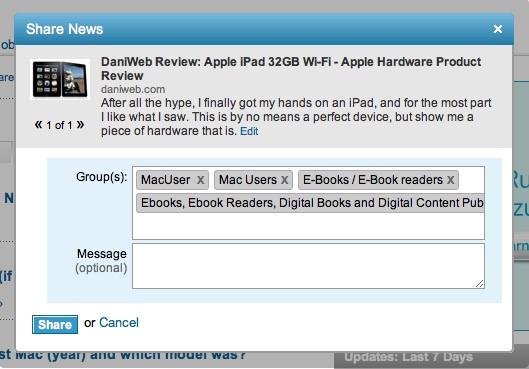This screenshot has width=529, height=369.
Task: Click the DaniWeb Review article title
Action: click(291, 68)
